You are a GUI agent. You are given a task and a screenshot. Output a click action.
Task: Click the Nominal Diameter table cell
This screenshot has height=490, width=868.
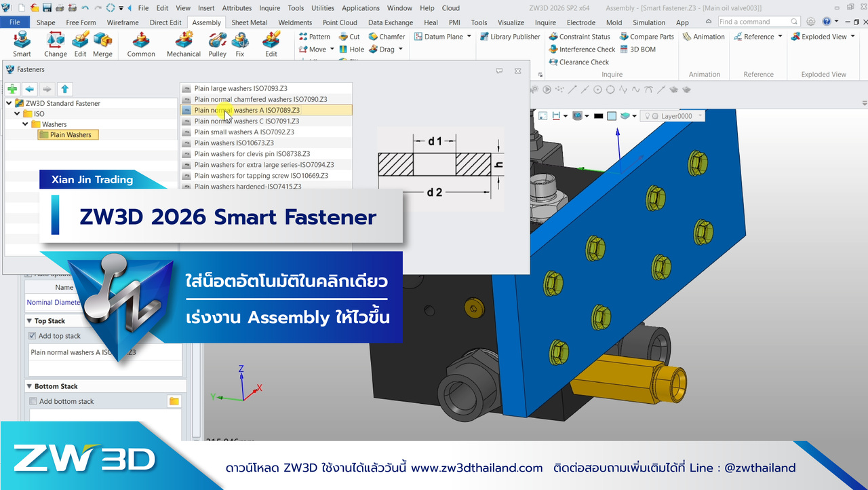(x=53, y=302)
